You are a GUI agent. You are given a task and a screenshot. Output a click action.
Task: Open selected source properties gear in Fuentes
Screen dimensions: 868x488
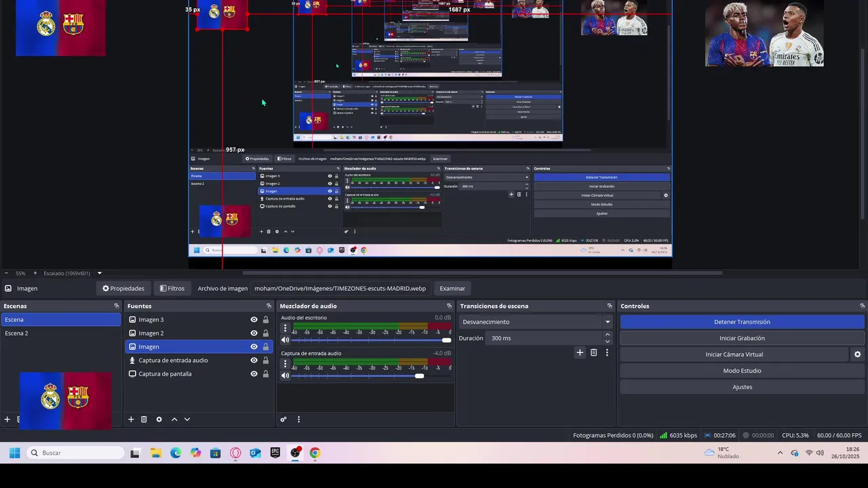(159, 420)
